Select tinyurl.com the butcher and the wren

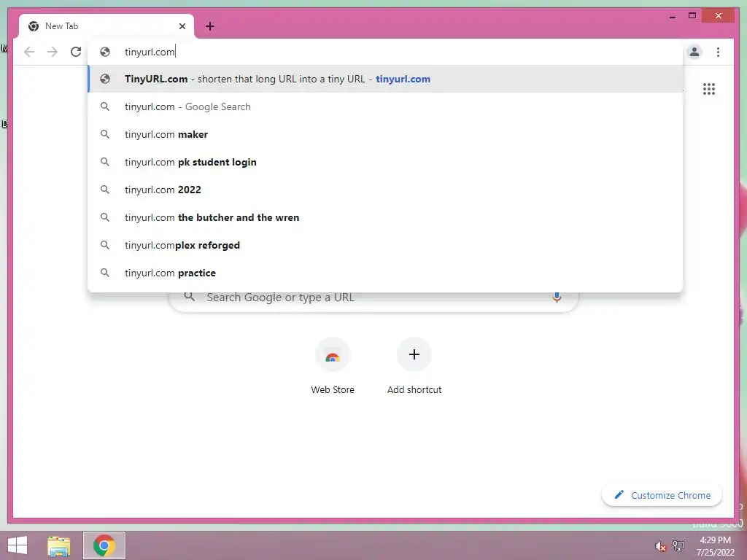pyautogui.click(x=385, y=217)
